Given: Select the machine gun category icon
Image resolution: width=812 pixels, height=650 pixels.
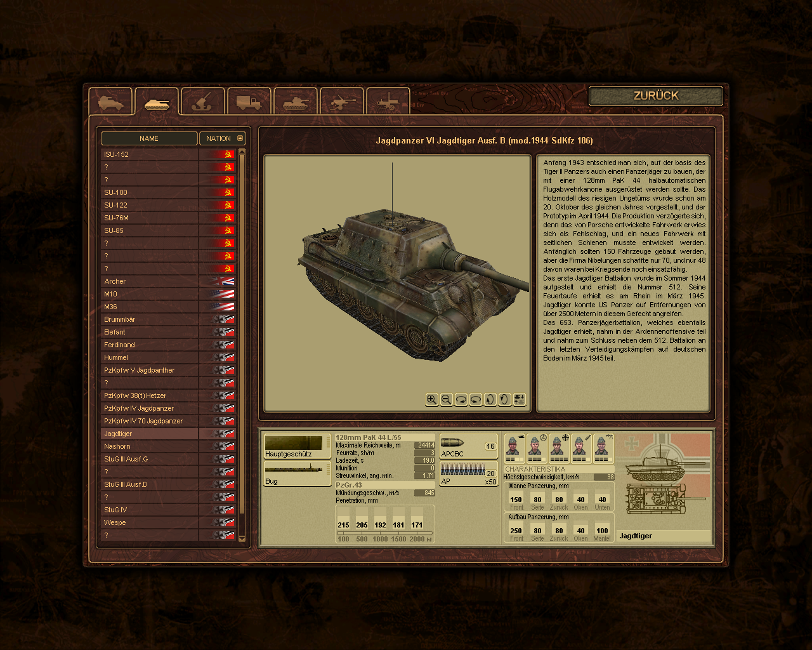Looking at the screenshot, I should (x=388, y=102).
